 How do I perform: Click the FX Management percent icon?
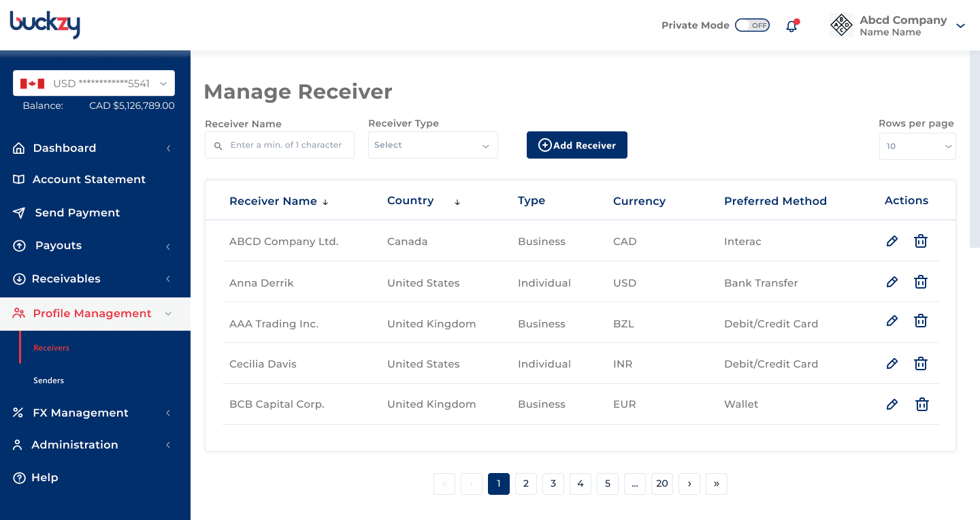pos(18,412)
